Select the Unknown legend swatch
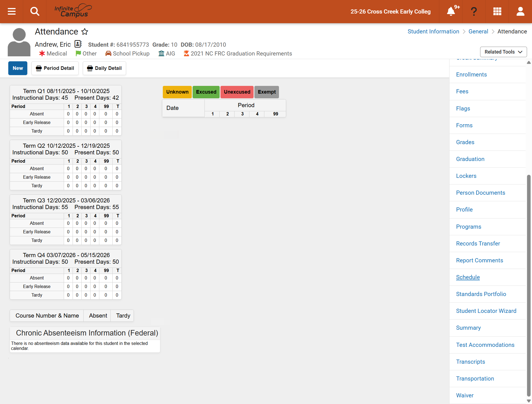532x404 pixels. pyautogui.click(x=177, y=92)
